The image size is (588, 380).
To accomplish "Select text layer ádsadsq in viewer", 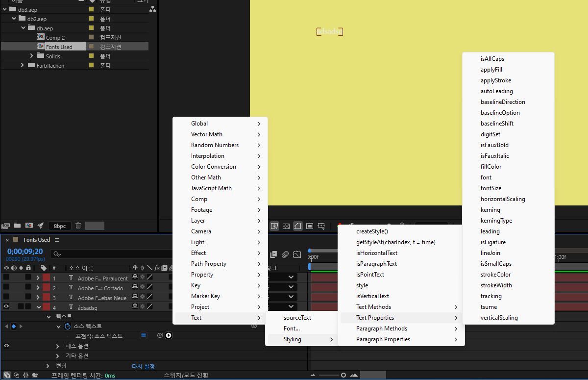I will [330, 31].
